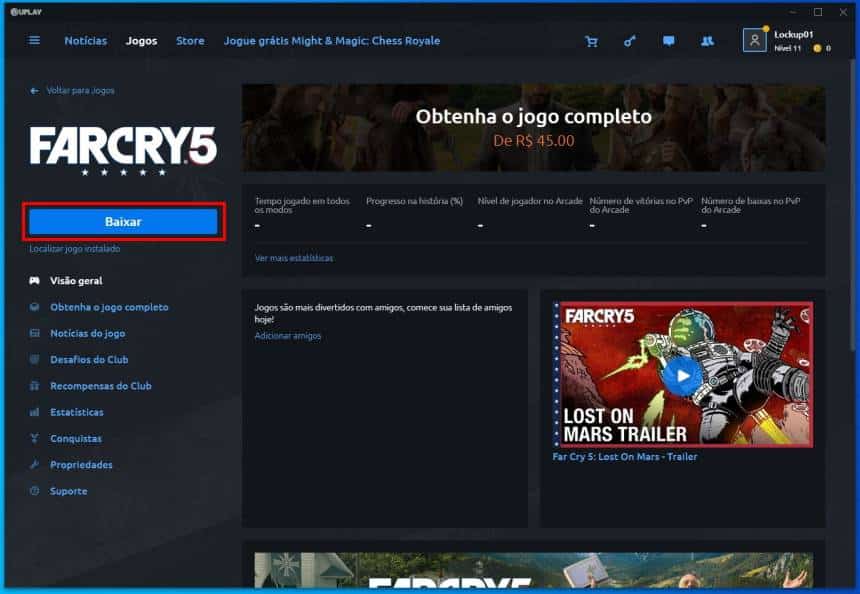Click the bottom Far Cry 5 landscape banner
Image resolution: width=860 pixels, height=594 pixels.
click(x=533, y=570)
